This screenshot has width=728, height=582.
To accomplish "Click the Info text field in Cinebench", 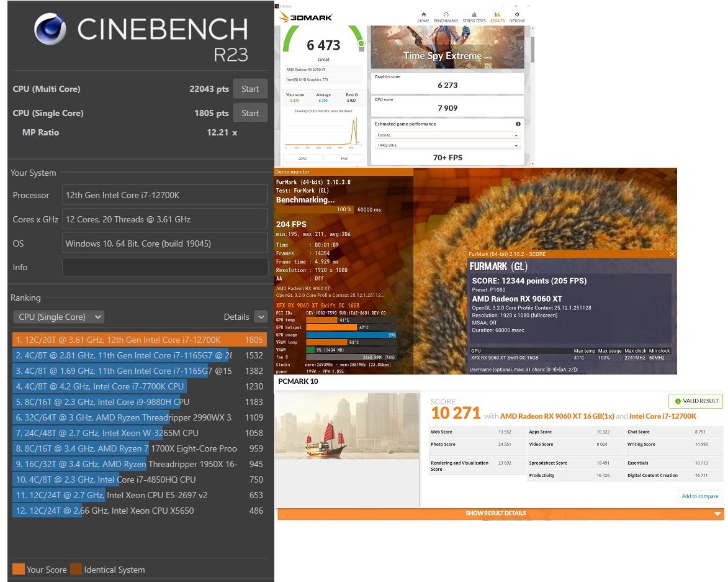I will pos(164,267).
